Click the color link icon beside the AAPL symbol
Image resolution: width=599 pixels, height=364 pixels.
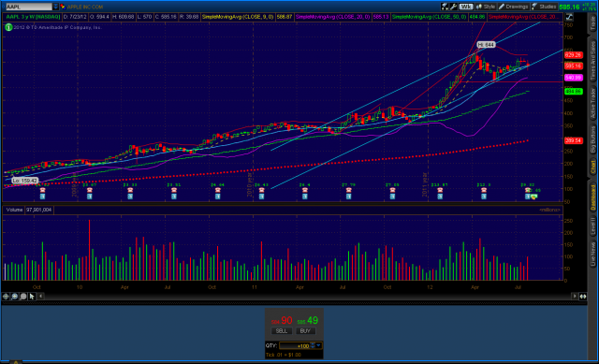[x=63, y=7]
